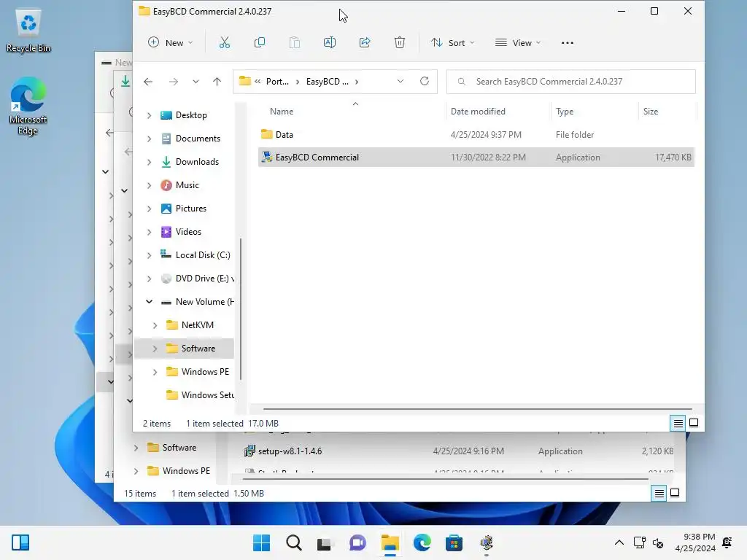Expand the Windows PE folder node
Viewport: 747px width, 560px height.
click(155, 372)
